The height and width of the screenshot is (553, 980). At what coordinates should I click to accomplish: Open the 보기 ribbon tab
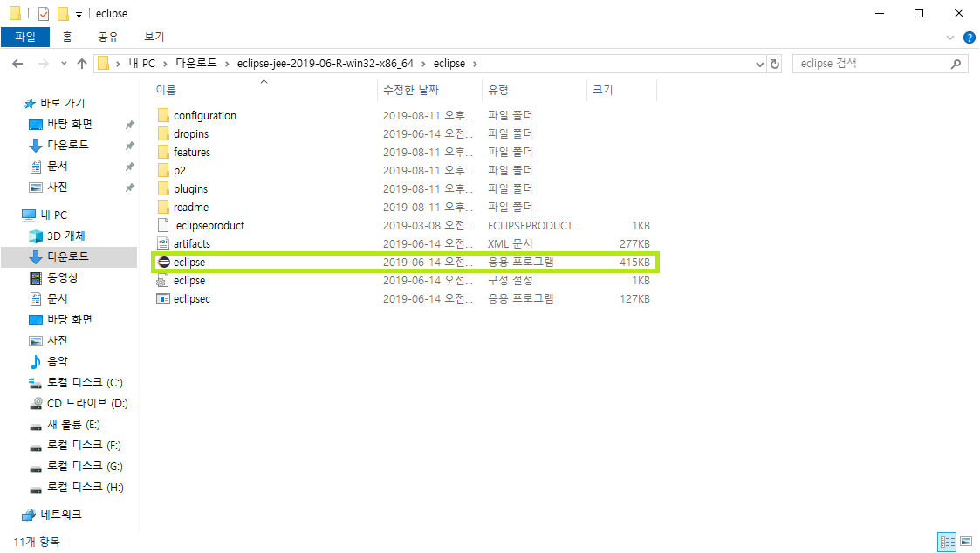pyautogui.click(x=154, y=37)
